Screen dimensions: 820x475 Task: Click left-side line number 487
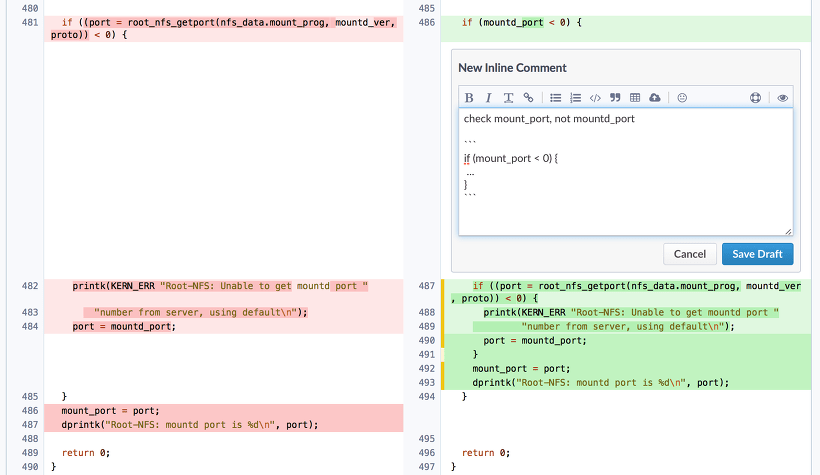pos(30,425)
